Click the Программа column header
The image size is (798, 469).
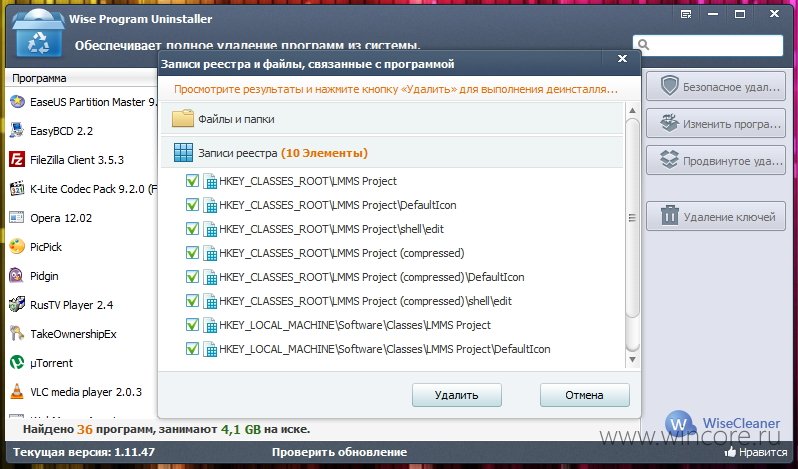pyautogui.click(x=81, y=78)
